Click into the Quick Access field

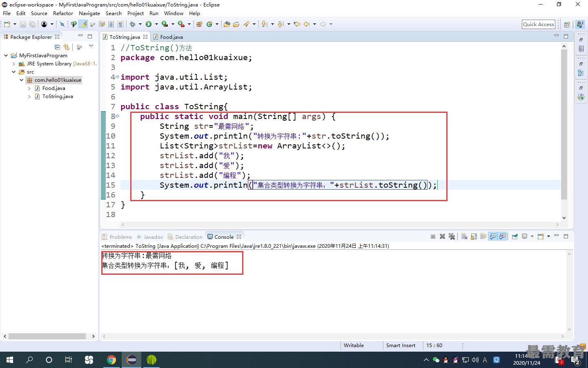point(539,25)
